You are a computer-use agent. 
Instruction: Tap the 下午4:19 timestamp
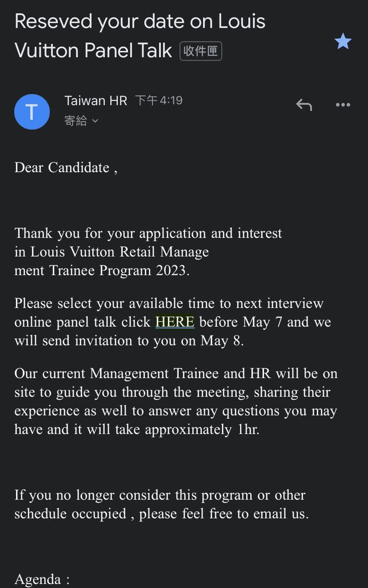159,101
